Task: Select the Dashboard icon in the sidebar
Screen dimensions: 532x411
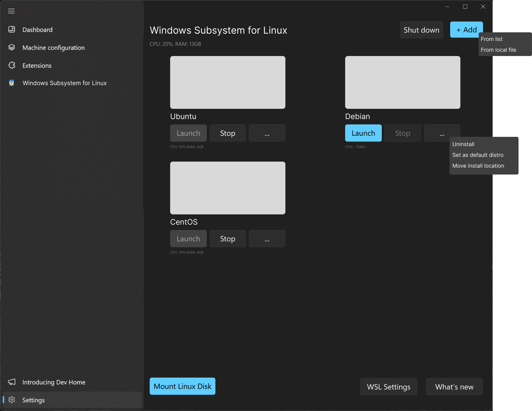Action: pyautogui.click(x=12, y=30)
